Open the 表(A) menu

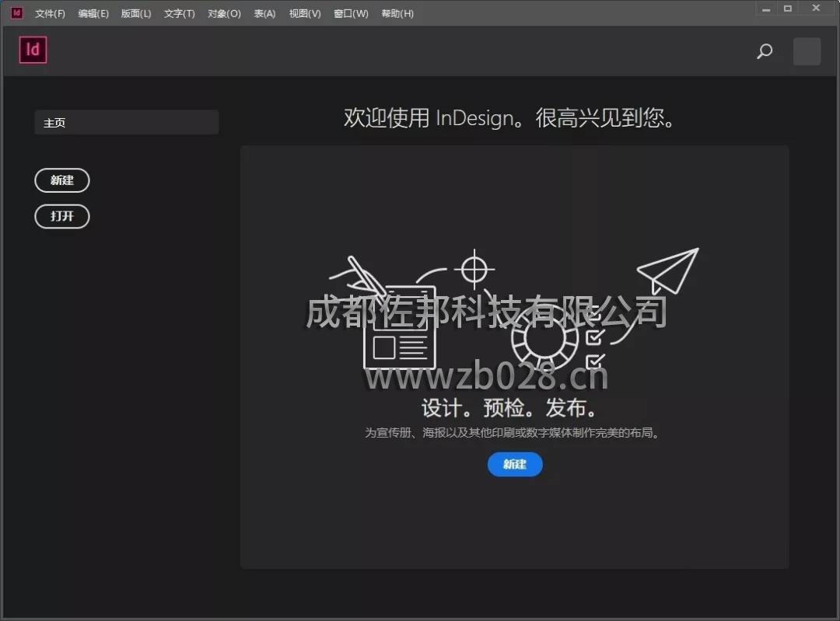[x=264, y=13]
